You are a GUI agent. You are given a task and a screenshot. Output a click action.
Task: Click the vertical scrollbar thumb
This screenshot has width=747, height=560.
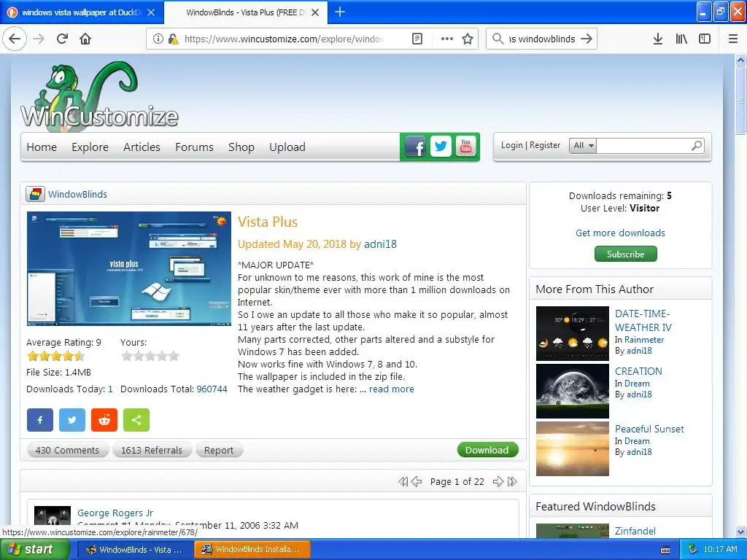[740, 100]
